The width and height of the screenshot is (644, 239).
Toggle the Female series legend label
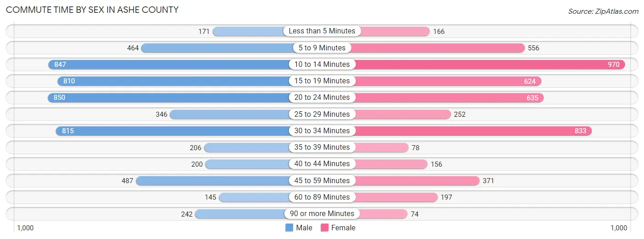[x=343, y=228]
